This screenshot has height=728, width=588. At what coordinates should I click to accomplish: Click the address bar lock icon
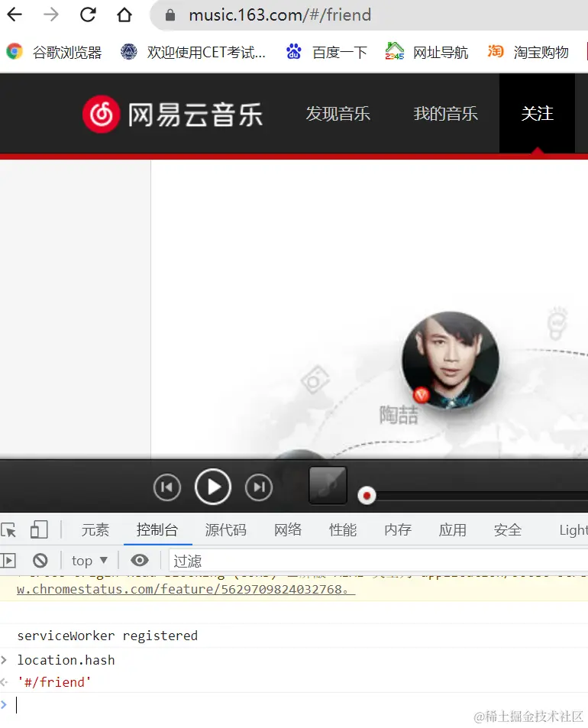pyautogui.click(x=170, y=15)
